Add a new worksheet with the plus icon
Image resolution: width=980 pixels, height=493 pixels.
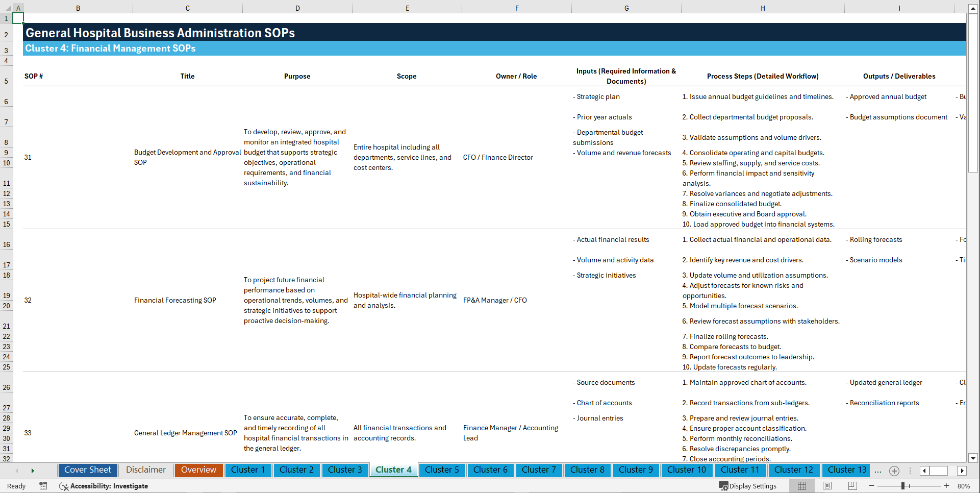[x=894, y=471]
